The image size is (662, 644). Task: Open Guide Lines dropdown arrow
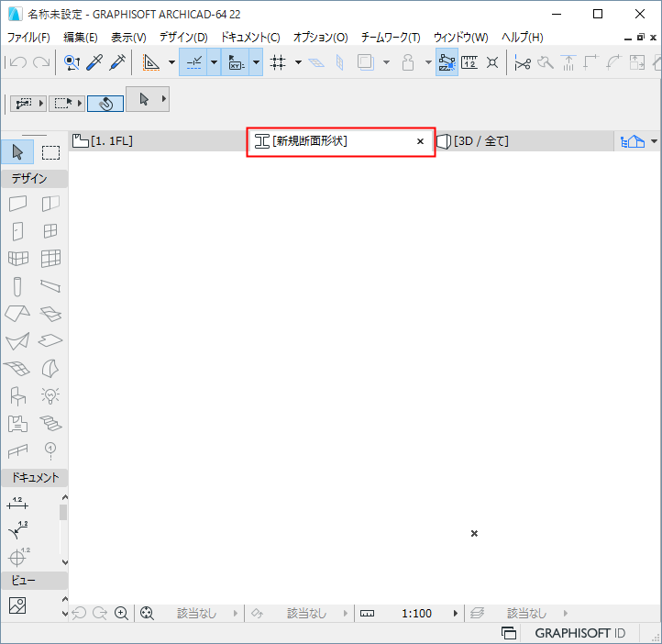click(x=171, y=62)
